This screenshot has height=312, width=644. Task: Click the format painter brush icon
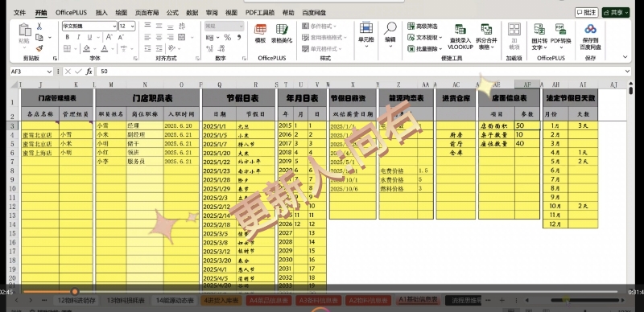tap(39, 48)
